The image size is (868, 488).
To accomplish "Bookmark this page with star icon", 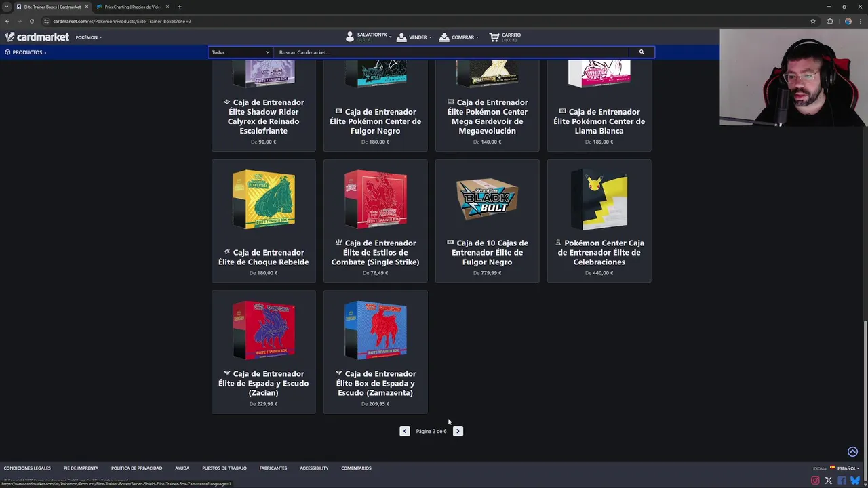I will coord(812,21).
